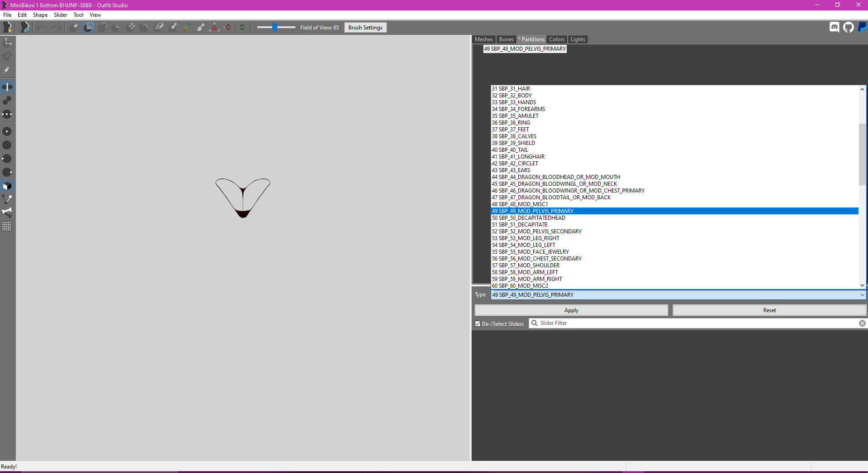Screen dimensions: 868x473
Task: Choose 52 SBP_52_MOD_PELVIS_SECONDARY option
Action: coord(675,232)
